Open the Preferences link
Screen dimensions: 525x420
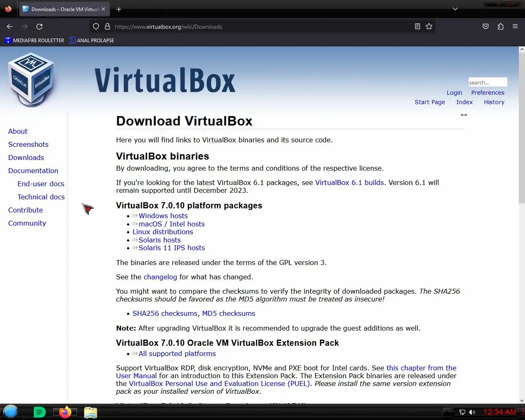488,93
